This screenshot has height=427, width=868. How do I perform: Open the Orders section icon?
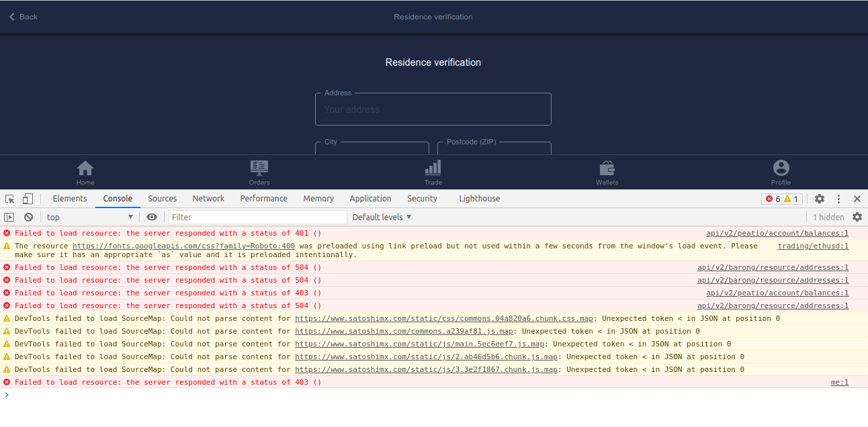pyautogui.click(x=259, y=167)
